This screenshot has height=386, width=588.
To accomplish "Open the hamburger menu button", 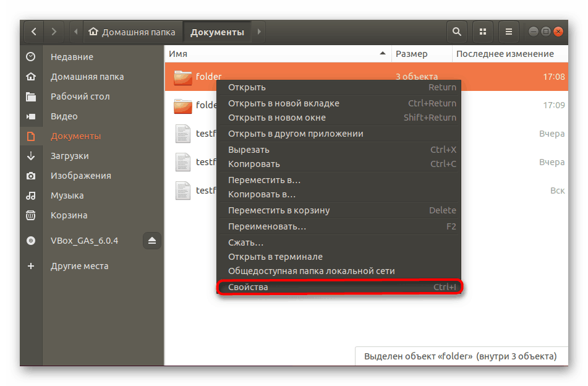I will 508,32.
